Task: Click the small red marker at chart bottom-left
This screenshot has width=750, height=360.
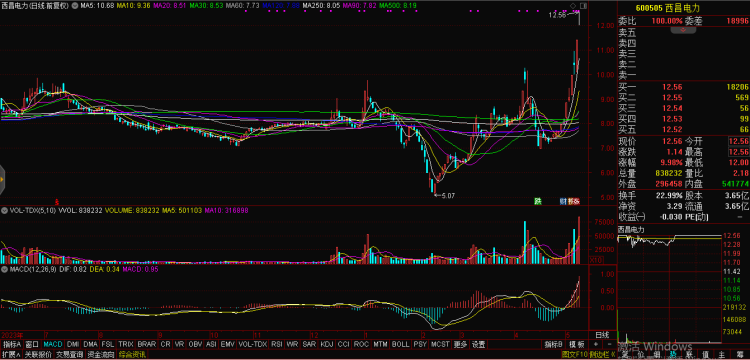Action: point(57,201)
